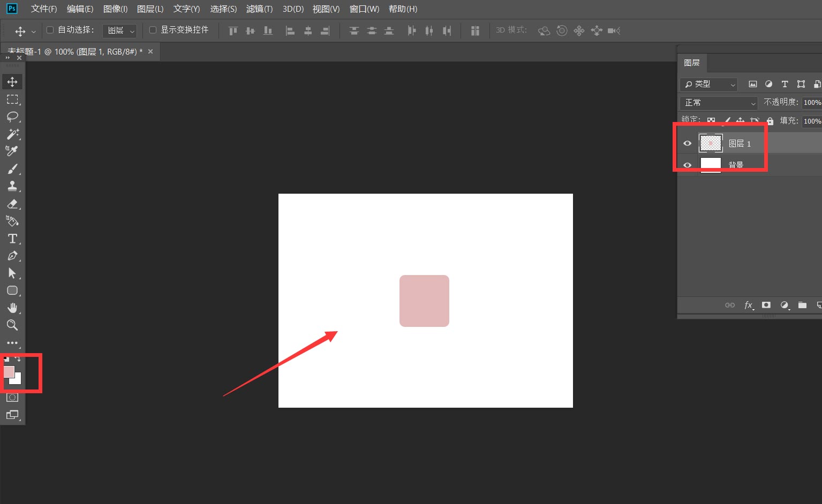Enable the 显示变换控件 checkbox
Image resolution: width=822 pixels, height=504 pixels.
click(x=153, y=30)
